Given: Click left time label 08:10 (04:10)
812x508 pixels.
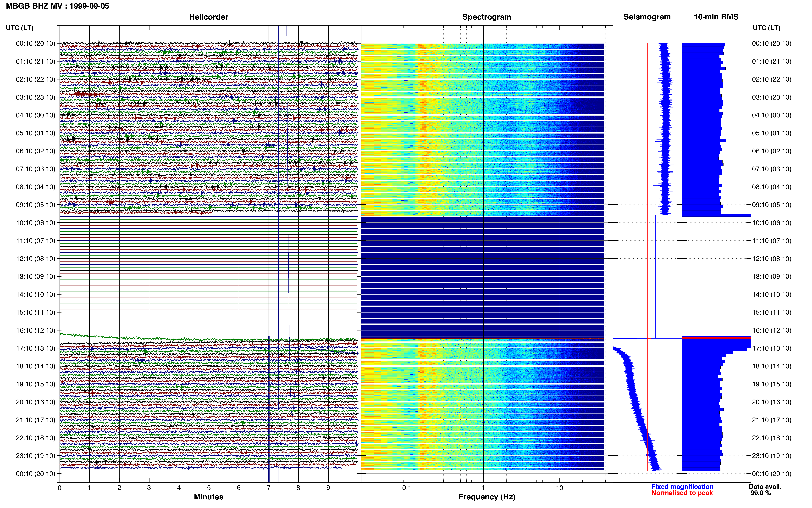Looking at the screenshot, I should pos(36,187).
